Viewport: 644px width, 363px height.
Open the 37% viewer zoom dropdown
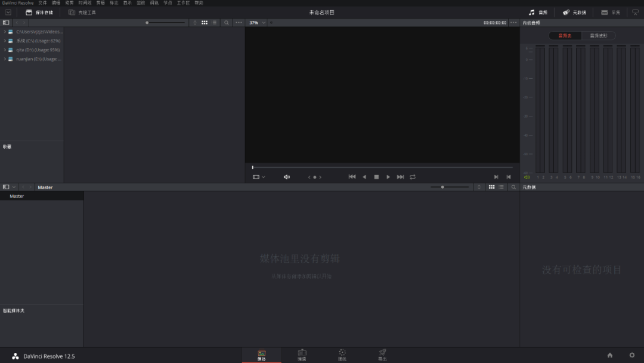click(258, 23)
